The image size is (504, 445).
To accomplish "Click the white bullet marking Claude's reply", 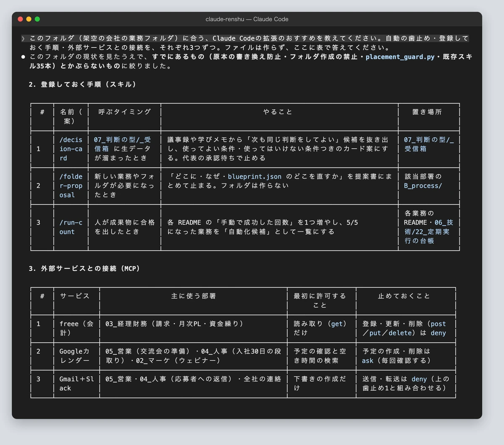I will point(23,57).
